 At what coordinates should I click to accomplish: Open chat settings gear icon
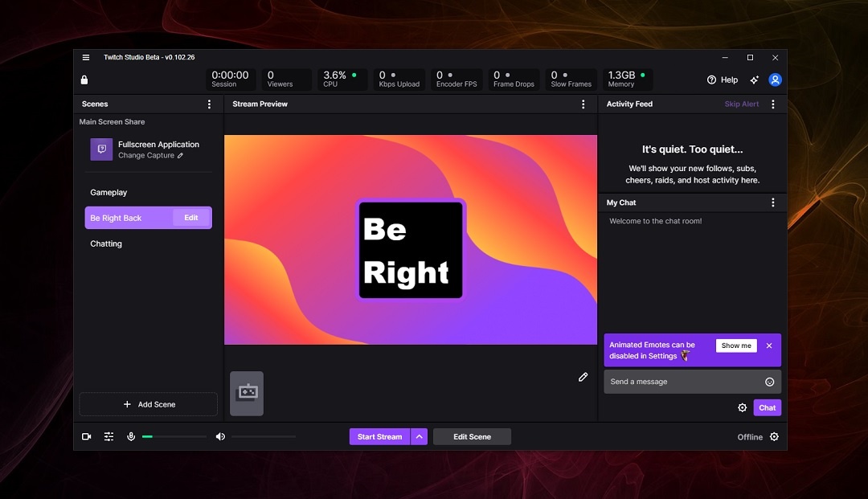pyautogui.click(x=743, y=407)
